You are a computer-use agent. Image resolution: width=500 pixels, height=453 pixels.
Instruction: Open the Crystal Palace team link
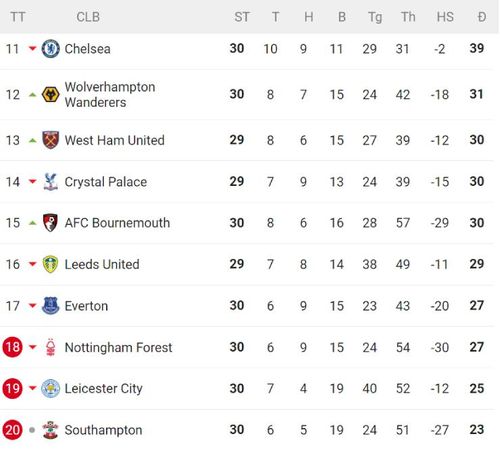click(x=106, y=182)
